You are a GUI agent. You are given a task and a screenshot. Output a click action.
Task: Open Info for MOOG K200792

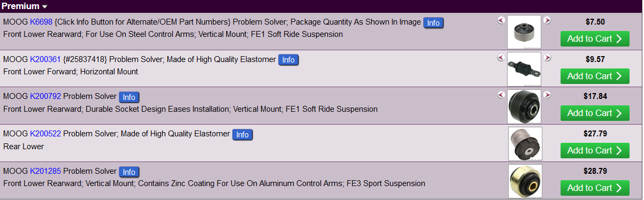[129, 97]
